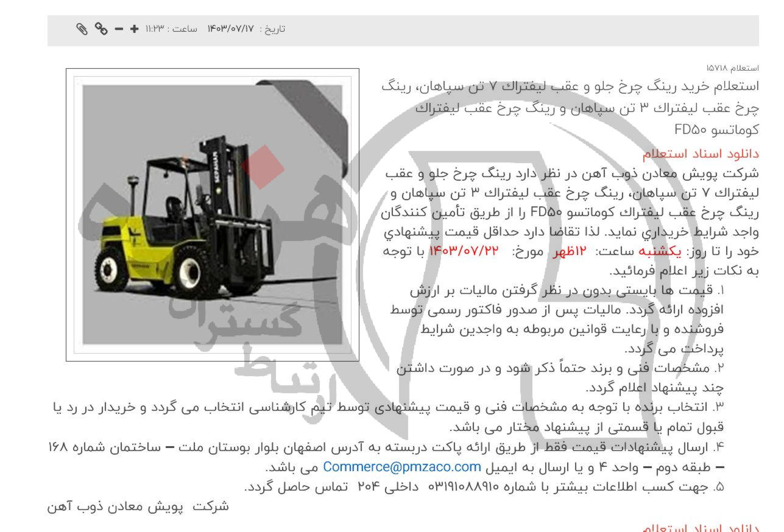Click the inquiry title mentioning کوماتسو FD۵۰
784x532 pixels.
click(x=570, y=108)
